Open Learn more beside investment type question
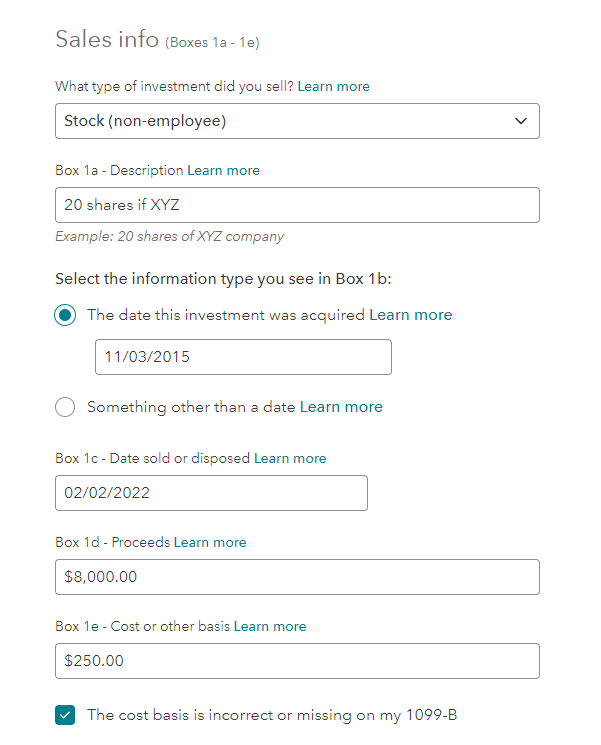 click(x=333, y=87)
